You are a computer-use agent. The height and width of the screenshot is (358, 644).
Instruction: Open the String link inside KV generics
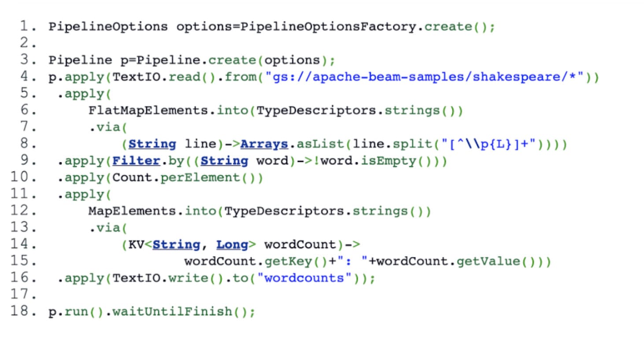pyautogui.click(x=176, y=244)
